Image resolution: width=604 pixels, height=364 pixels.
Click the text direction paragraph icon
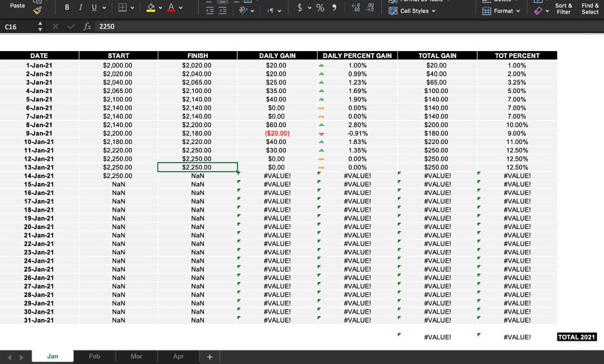point(270,11)
